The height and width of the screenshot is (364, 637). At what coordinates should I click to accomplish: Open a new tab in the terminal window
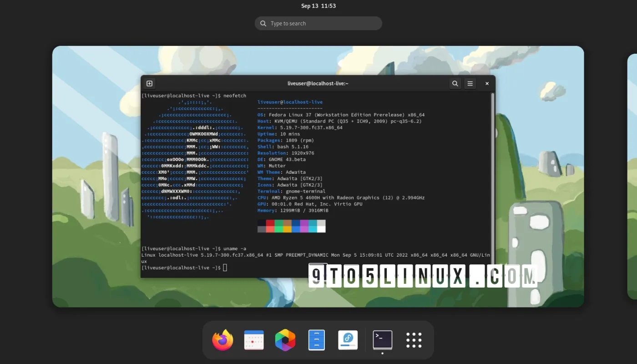(149, 83)
